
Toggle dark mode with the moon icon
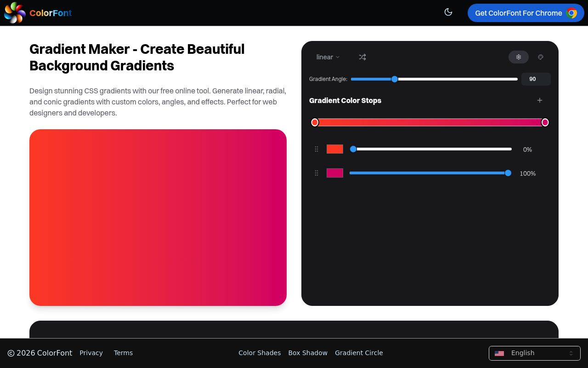point(448,12)
